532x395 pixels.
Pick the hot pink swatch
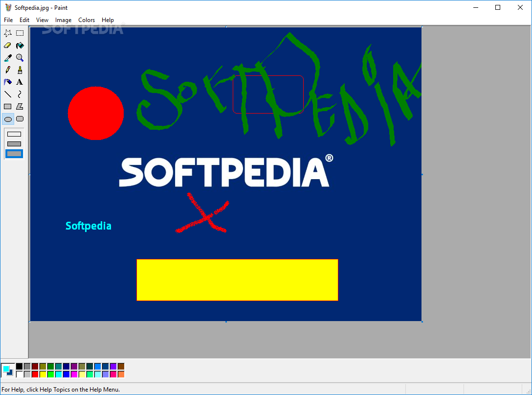coord(113,374)
